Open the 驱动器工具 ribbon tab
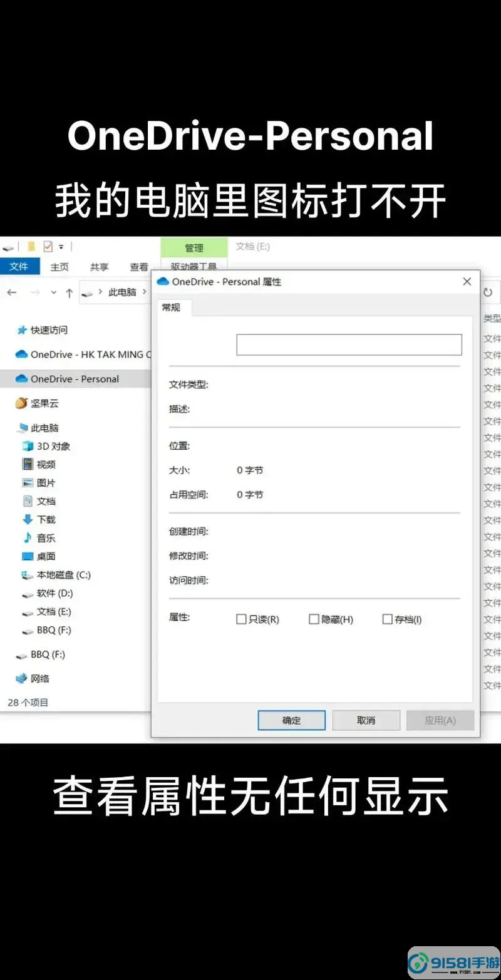 [x=194, y=266]
